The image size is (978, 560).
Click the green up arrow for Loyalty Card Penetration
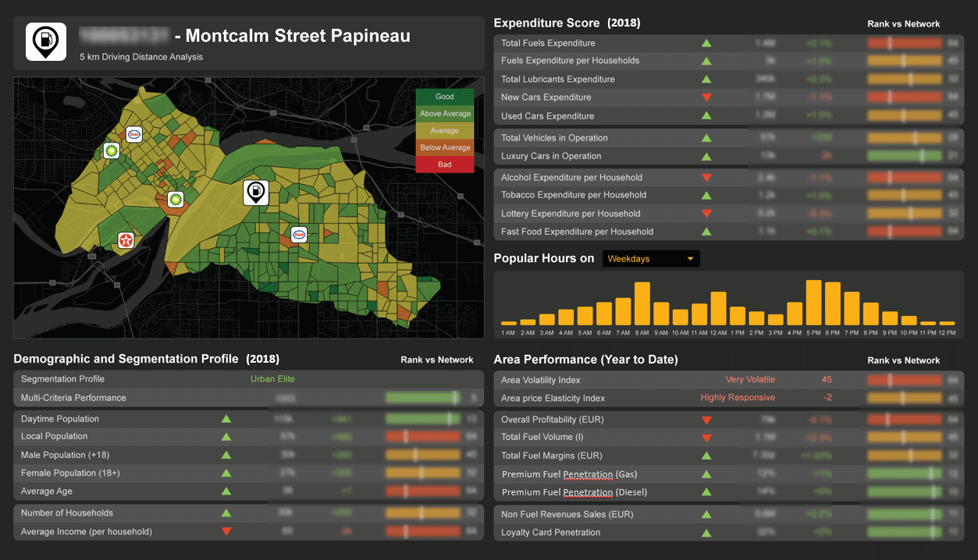click(x=706, y=533)
